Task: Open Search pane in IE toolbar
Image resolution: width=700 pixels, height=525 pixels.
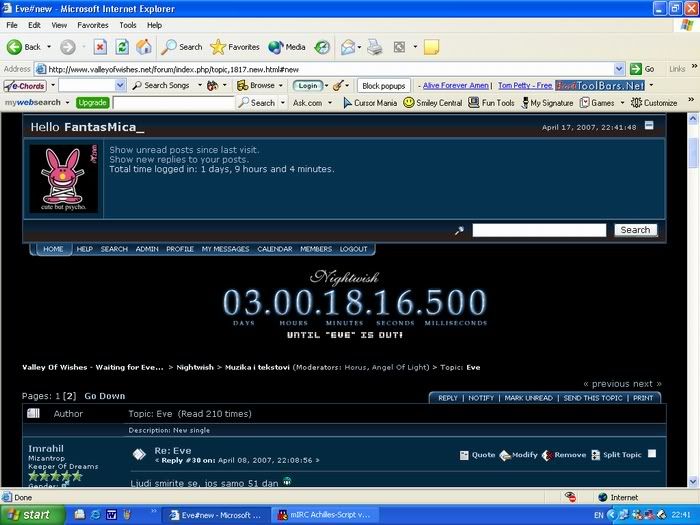Action: click(182, 47)
